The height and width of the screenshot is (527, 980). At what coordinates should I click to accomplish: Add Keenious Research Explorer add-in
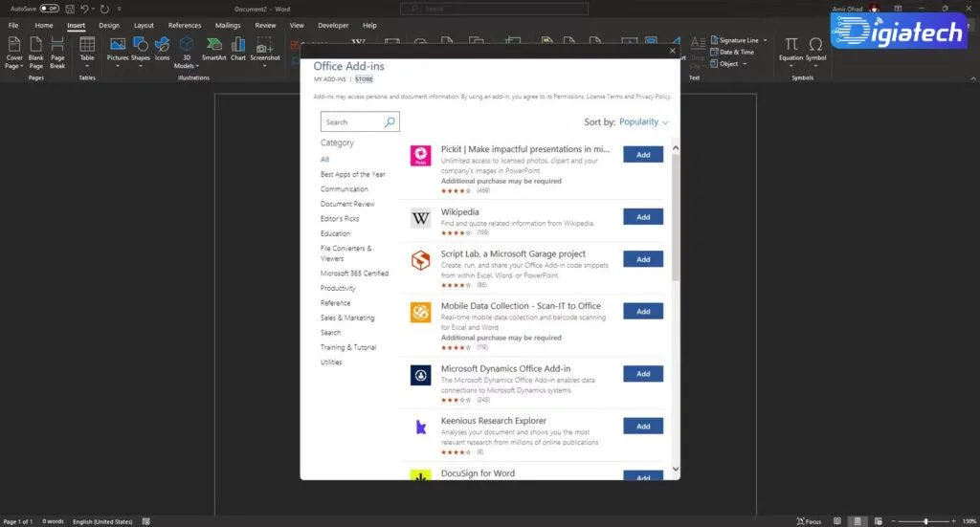pyautogui.click(x=643, y=426)
